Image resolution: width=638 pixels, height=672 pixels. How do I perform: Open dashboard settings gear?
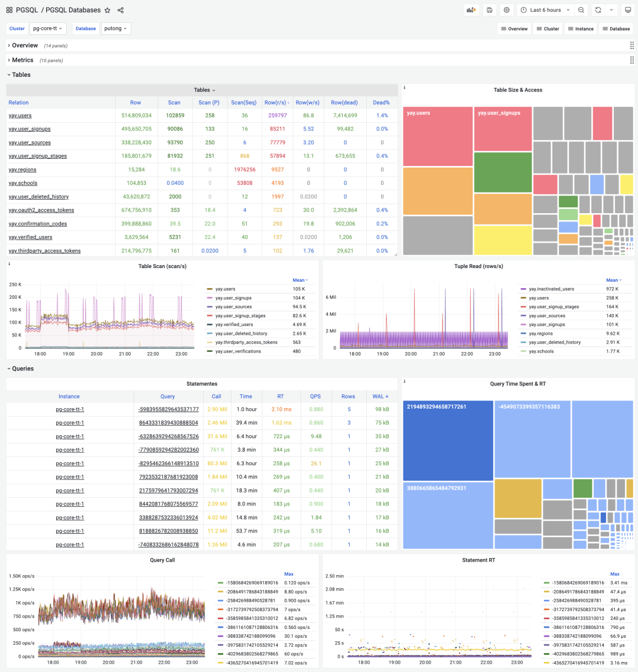click(x=506, y=10)
